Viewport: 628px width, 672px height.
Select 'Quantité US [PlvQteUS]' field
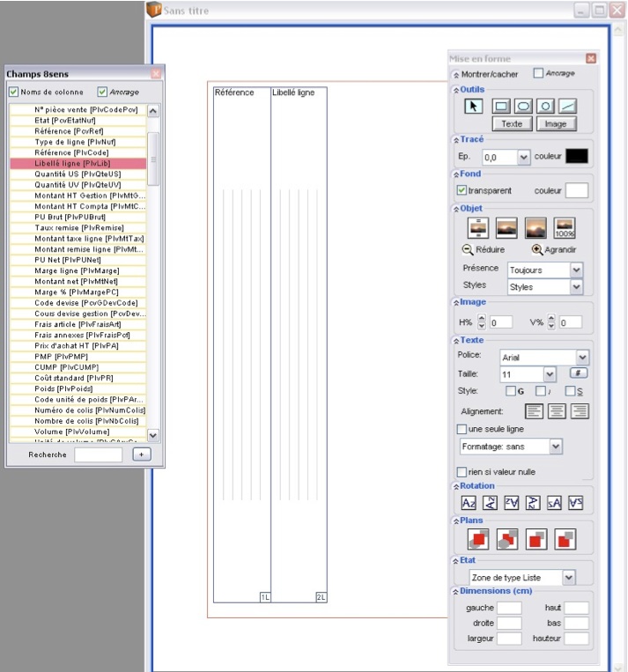78,174
